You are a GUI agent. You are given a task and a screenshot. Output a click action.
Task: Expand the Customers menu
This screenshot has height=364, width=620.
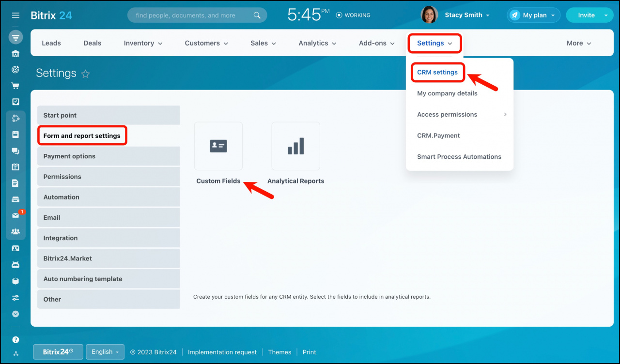206,43
